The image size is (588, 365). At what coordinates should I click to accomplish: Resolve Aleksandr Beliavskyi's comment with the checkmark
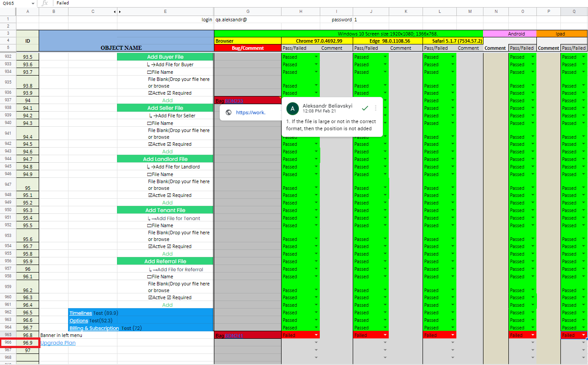click(365, 108)
